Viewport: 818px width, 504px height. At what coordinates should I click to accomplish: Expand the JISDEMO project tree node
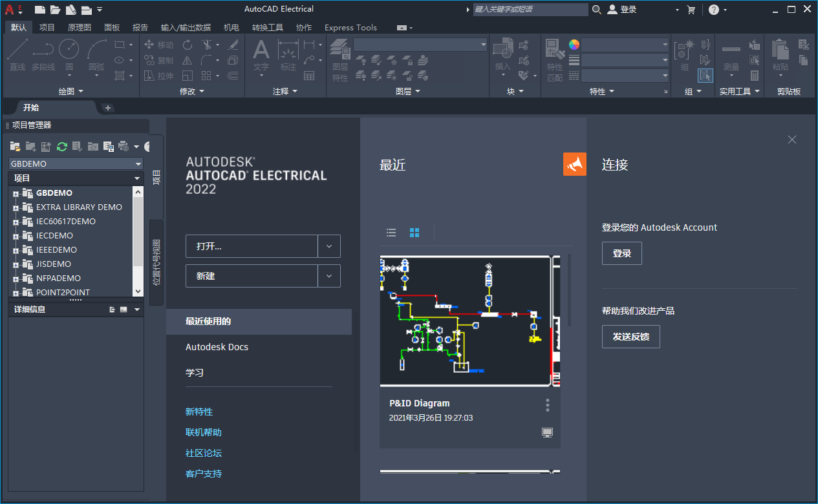(x=16, y=264)
